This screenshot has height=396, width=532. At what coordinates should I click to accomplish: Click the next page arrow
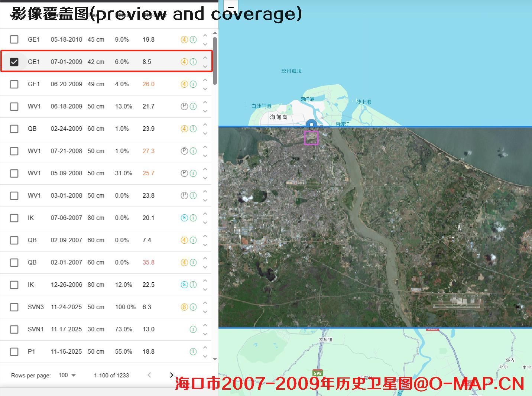click(x=171, y=375)
